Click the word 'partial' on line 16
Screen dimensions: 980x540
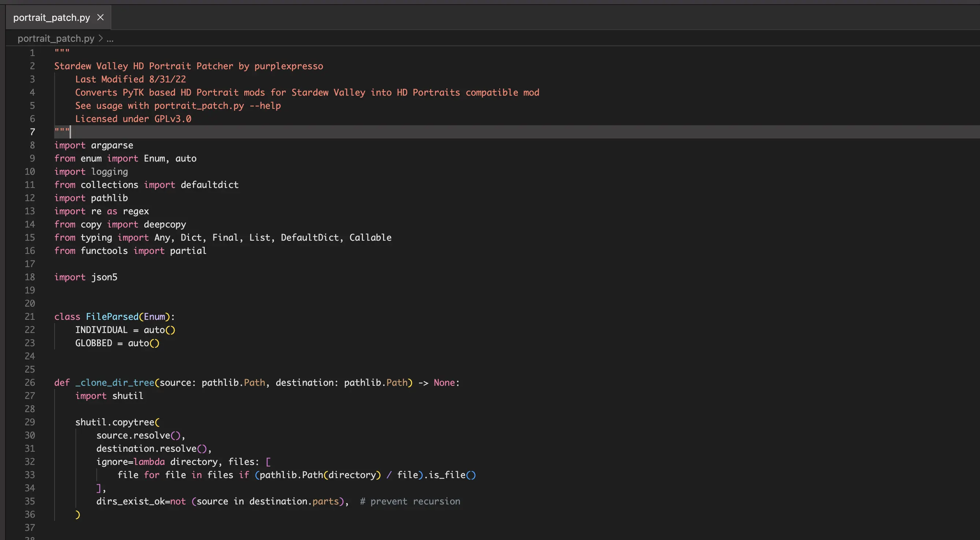coord(188,251)
